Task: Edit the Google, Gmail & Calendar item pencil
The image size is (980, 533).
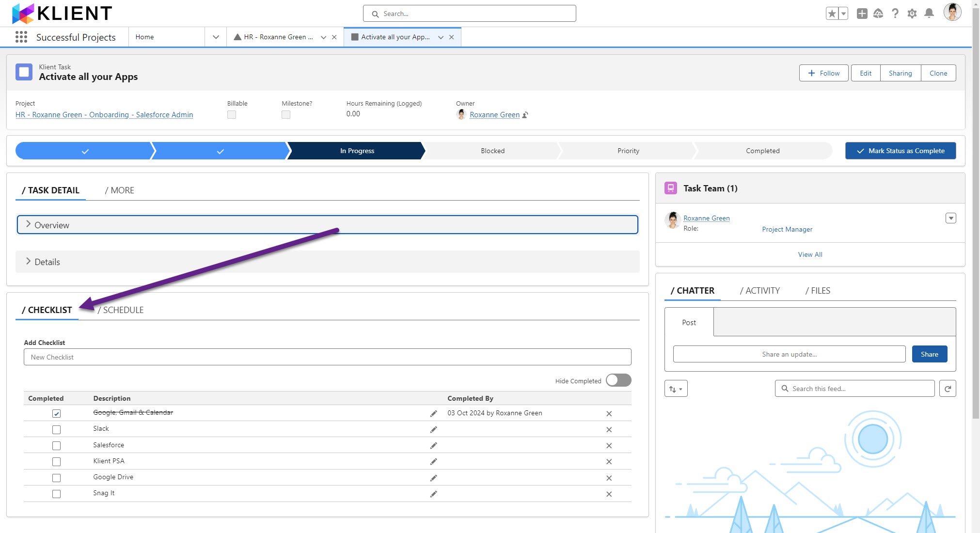Action: click(433, 413)
